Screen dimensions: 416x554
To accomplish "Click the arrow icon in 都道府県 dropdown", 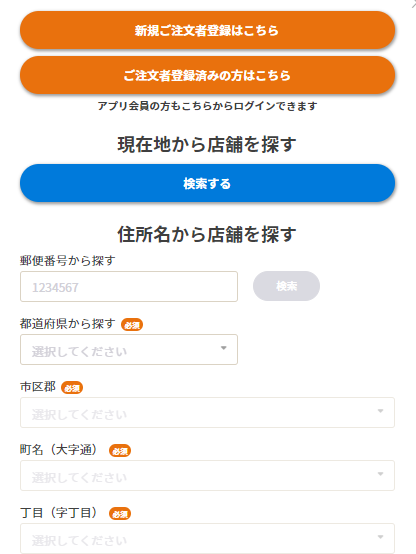I will click(x=223, y=348).
